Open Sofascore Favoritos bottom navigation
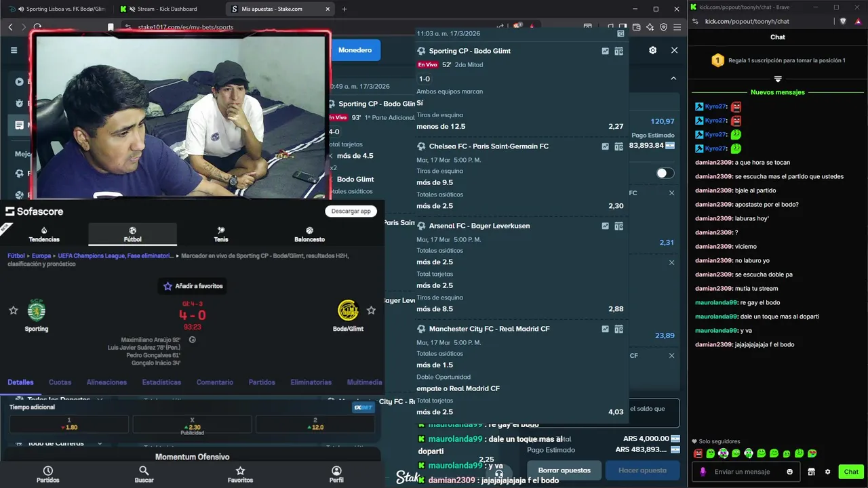This screenshot has width=868, height=488. (240, 474)
